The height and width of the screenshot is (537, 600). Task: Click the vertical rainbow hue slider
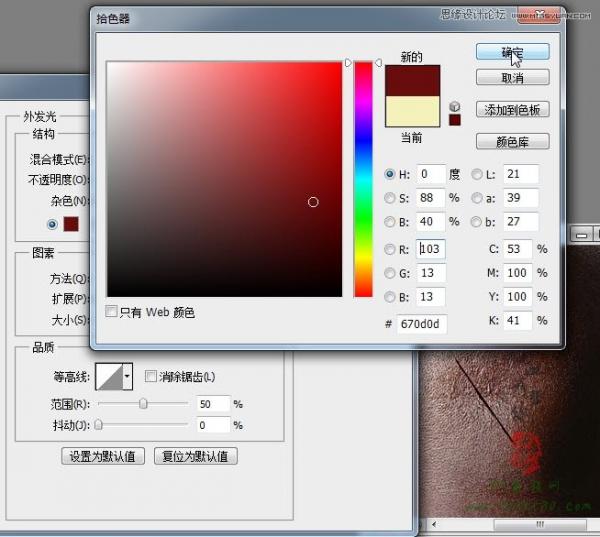pyautogui.click(x=362, y=180)
